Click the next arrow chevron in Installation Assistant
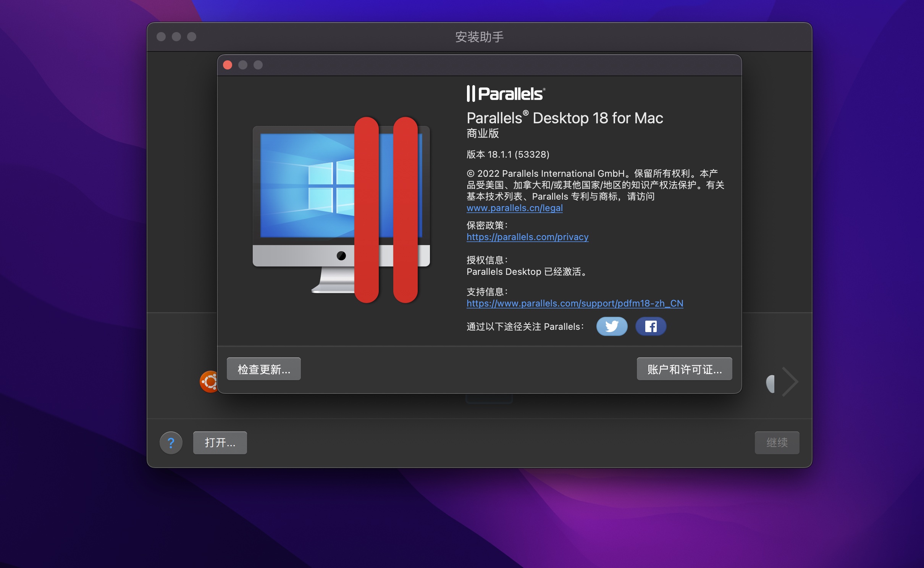Viewport: 924px width, 568px height. (790, 382)
